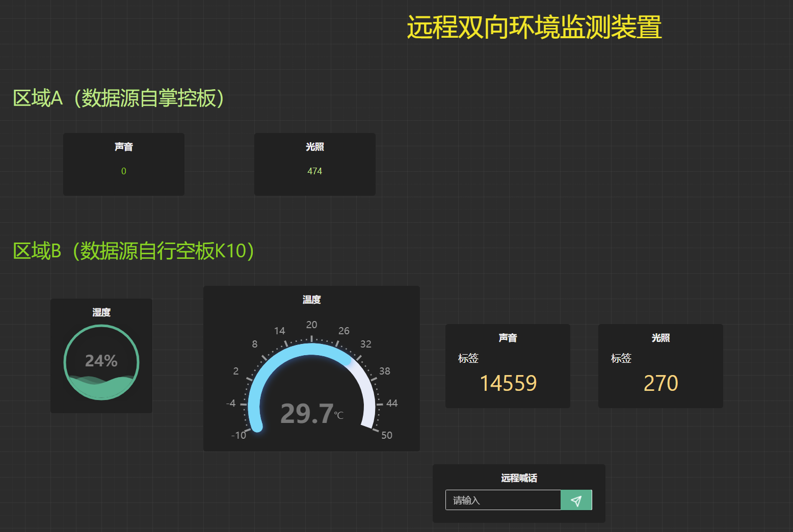Click the 标签 label in the 14559 card

coord(468,358)
